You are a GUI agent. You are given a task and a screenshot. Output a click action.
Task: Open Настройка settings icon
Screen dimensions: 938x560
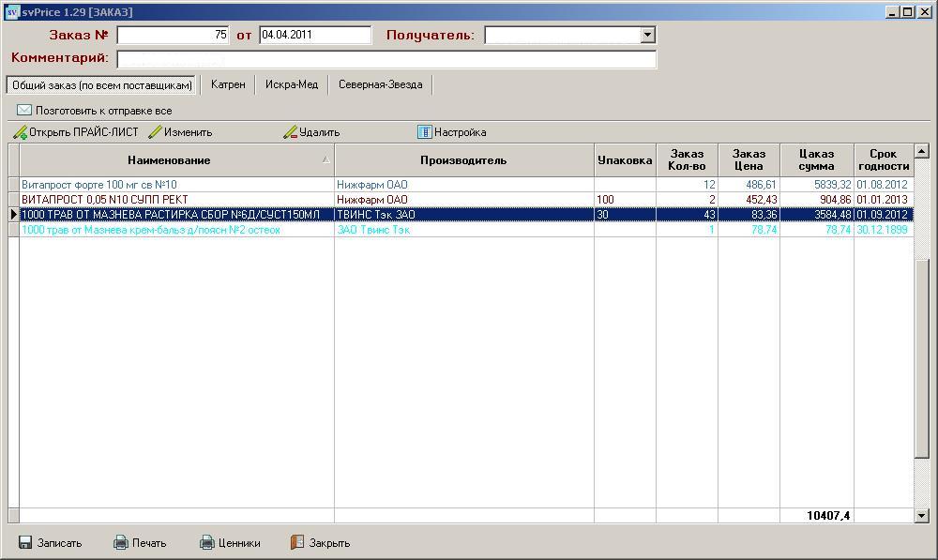pos(424,132)
